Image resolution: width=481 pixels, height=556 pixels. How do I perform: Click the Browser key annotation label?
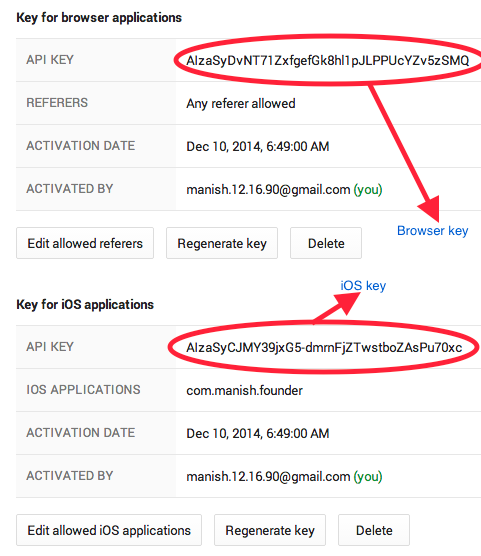point(432,231)
